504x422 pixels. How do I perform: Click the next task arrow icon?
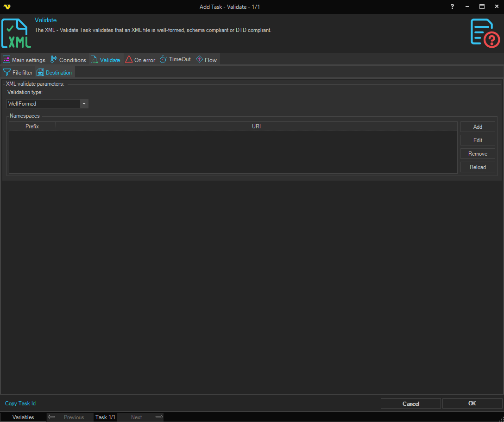coord(159,417)
